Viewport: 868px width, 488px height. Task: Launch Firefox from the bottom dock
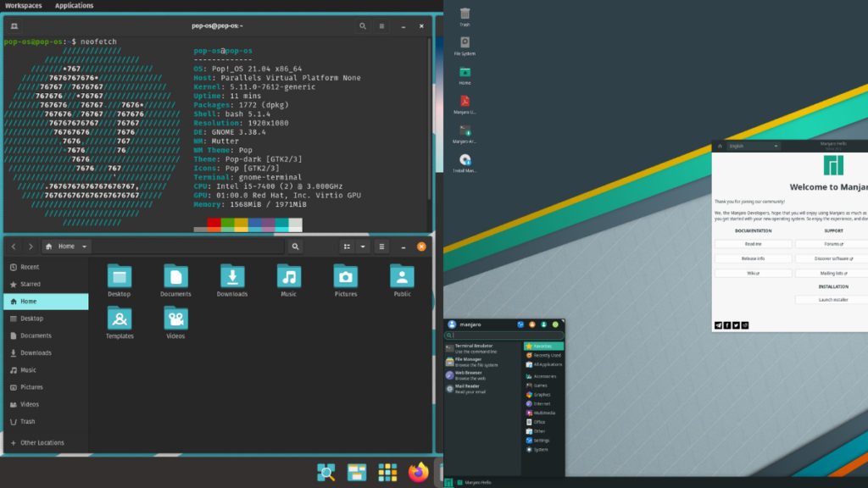click(x=419, y=473)
